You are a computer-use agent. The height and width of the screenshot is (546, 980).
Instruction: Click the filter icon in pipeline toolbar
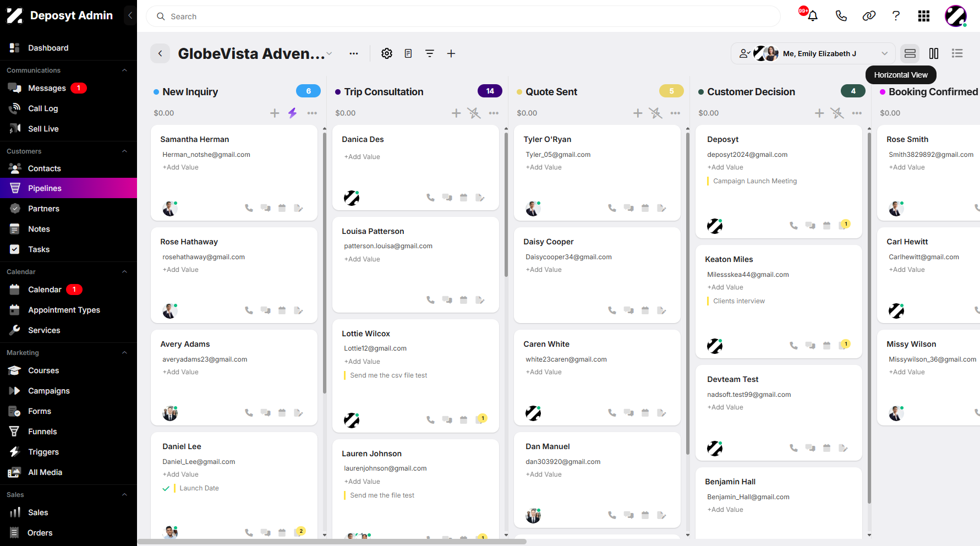pos(430,53)
